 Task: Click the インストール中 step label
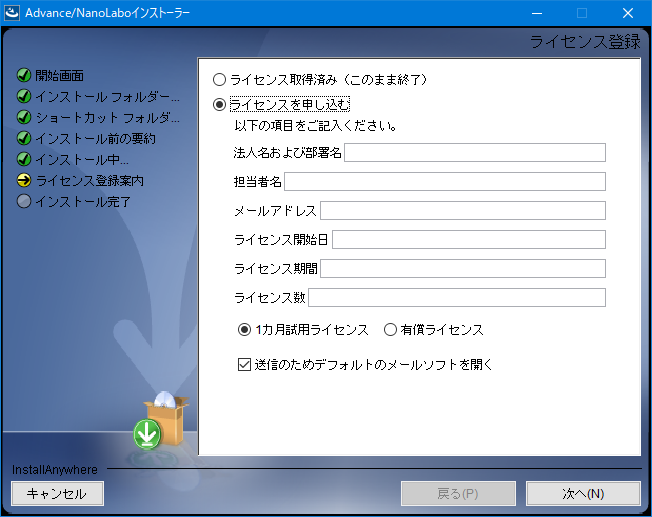[x=82, y=160]
